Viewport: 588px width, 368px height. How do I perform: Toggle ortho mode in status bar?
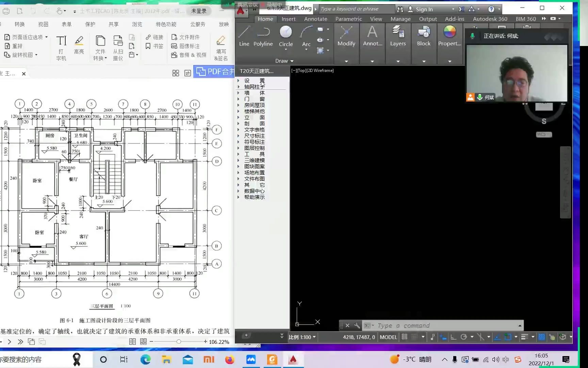click(x=453, y=337)
